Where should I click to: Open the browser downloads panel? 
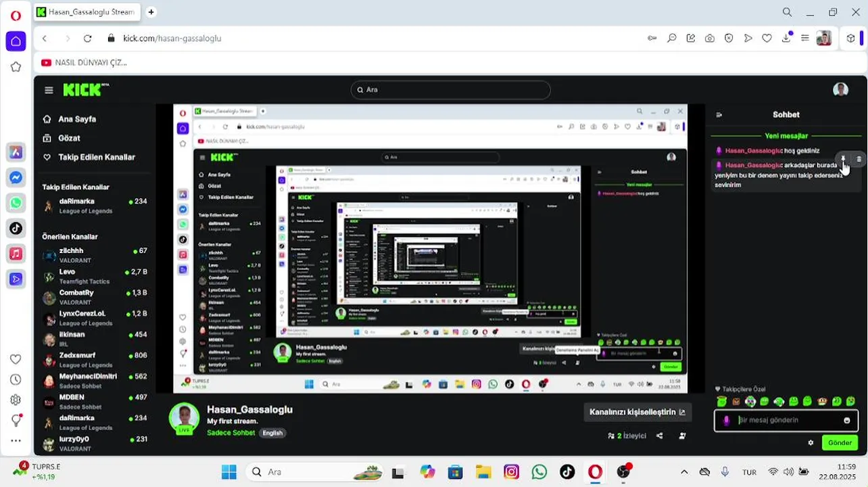[x=786, y=39]
